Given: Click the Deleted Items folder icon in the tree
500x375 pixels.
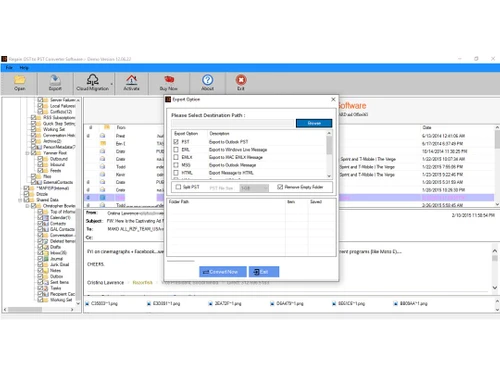Looking at the screenshot, I should point(46,241).
